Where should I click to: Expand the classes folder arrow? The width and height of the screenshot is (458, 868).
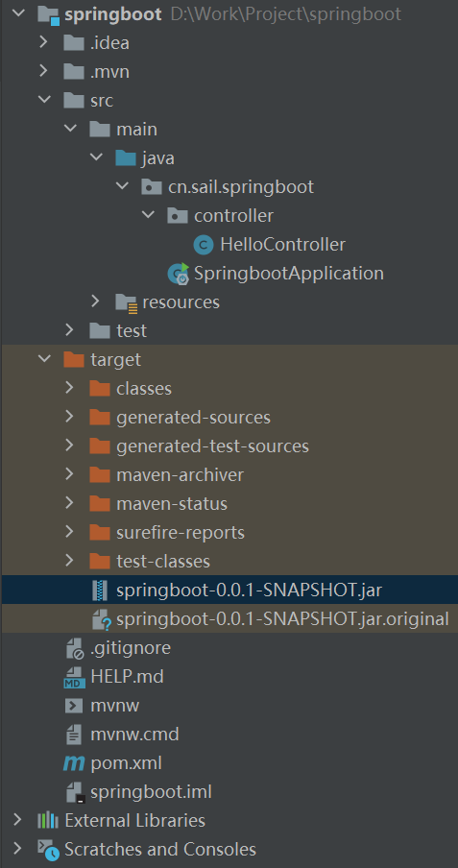point(70,388)
